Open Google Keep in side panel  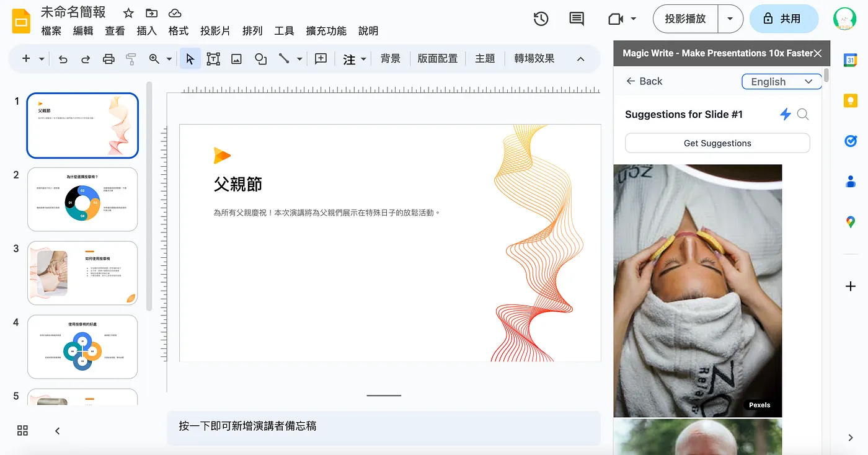tap(851, 101)
